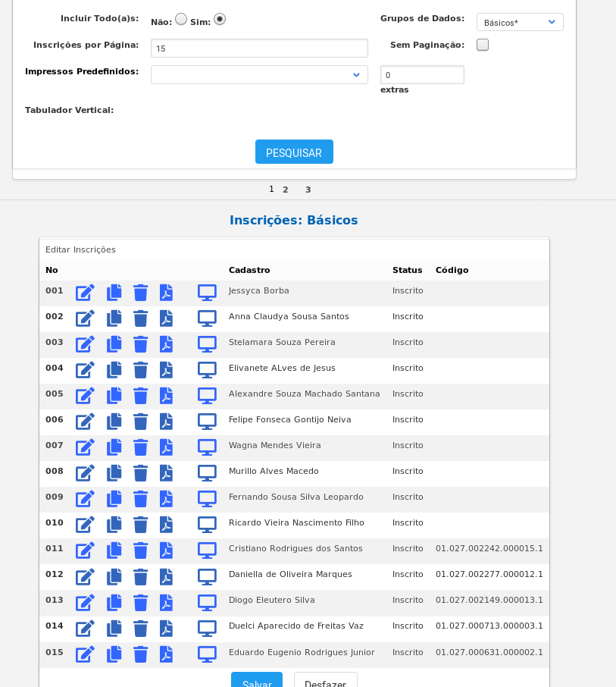Open monitor view for Alexandre Souza Machado Santana
Screen dimensions: 616x687
207,396
